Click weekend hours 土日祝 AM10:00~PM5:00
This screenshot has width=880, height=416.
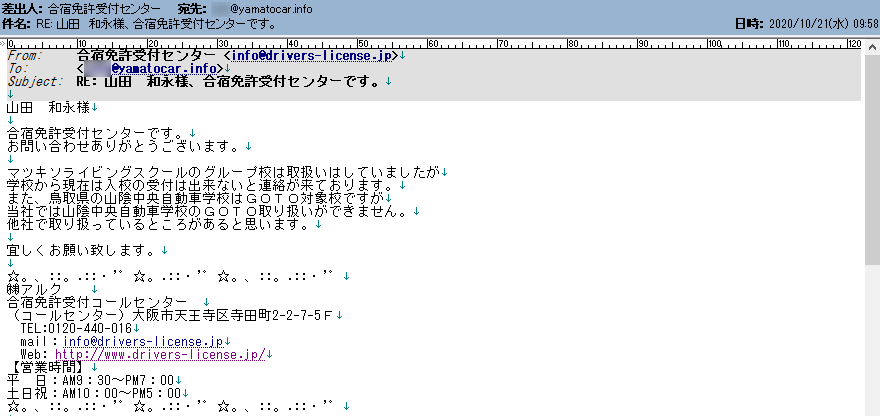click(x=94, y=394)
